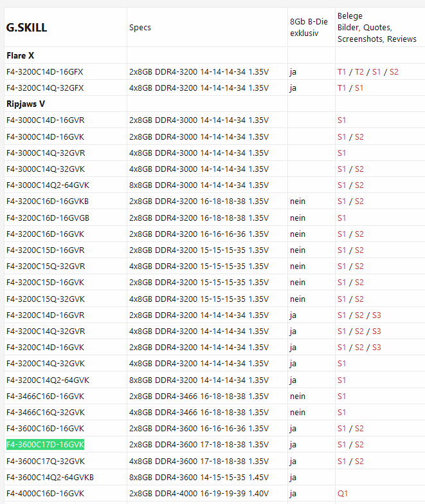
Task: Open S3 link for F4-3200C14D-16GVR
Action: (376, 315)
